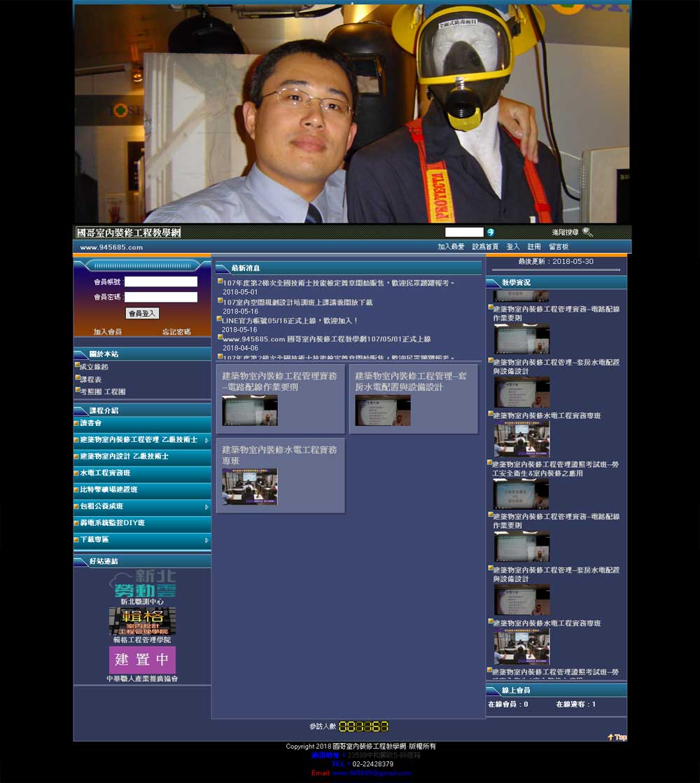700x783 pixels.
Task: Focus the top search input box
Action: 464,233
